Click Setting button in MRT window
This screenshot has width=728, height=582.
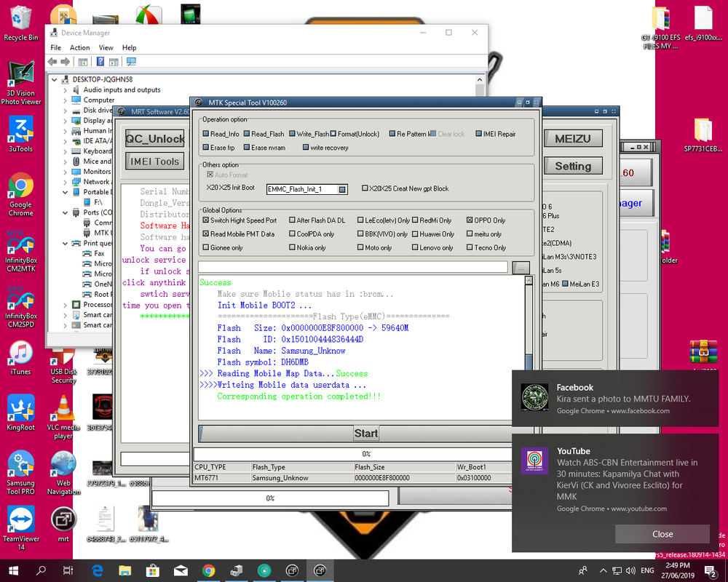[572, 166]
